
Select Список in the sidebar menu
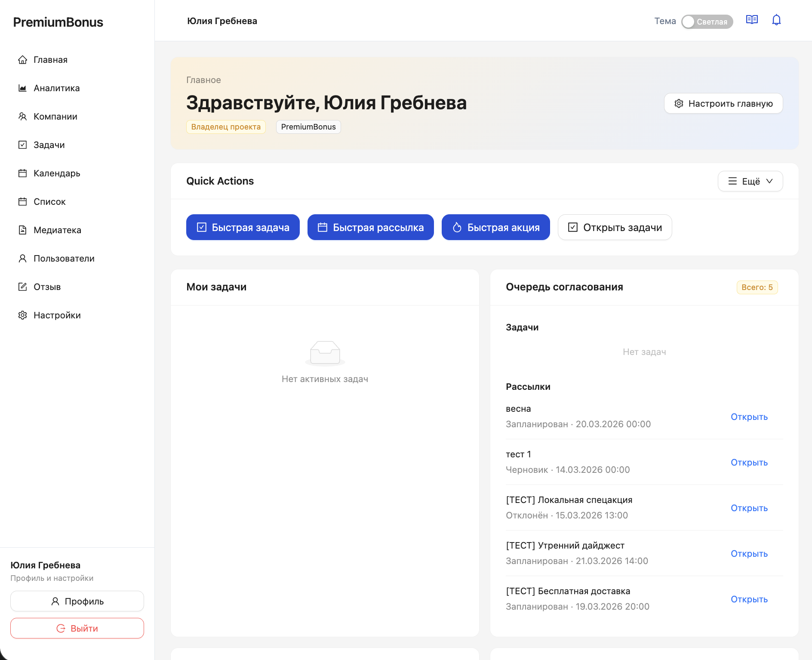pyautogui.click(x=49, y=202)
